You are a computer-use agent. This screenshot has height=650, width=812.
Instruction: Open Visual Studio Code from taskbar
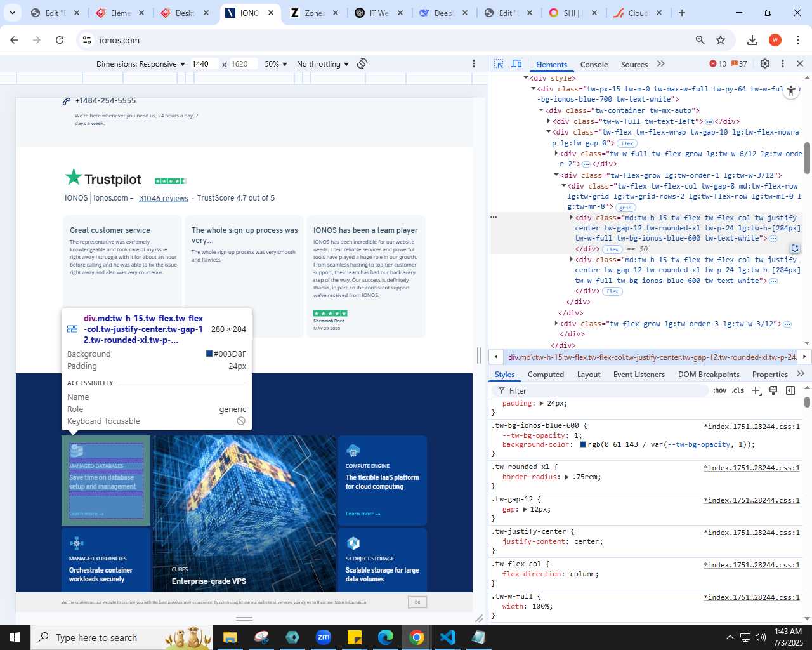coord(448,637)
